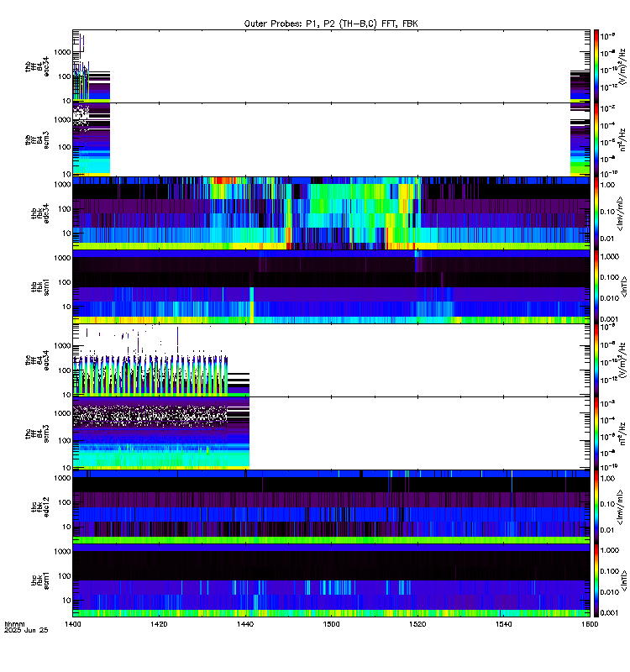
Task: Click the thc scm3 panel's color bar
Action: pyautogui.click(x=596, y=433)
